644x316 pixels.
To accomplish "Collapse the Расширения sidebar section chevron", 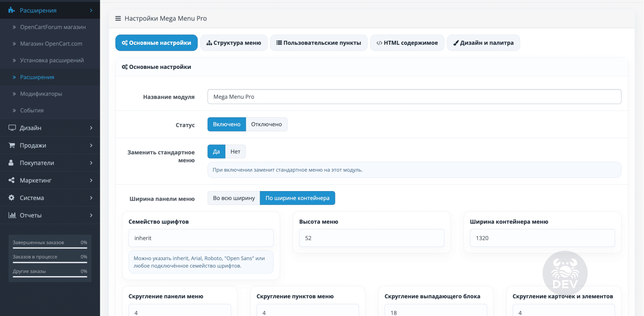I will pyautogui.click(x=91, y=10).
